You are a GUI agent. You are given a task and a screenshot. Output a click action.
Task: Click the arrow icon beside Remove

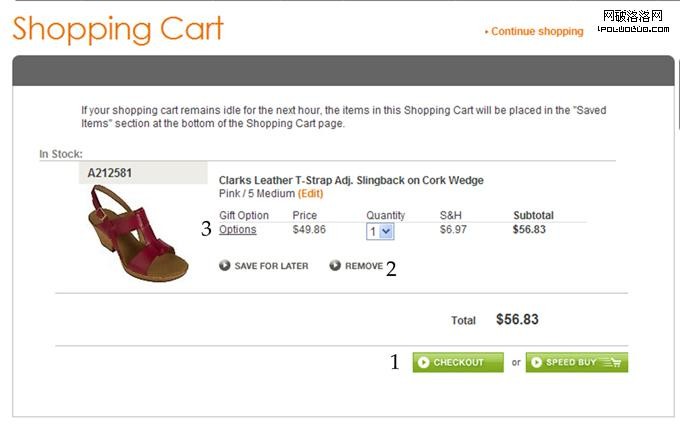335,266
